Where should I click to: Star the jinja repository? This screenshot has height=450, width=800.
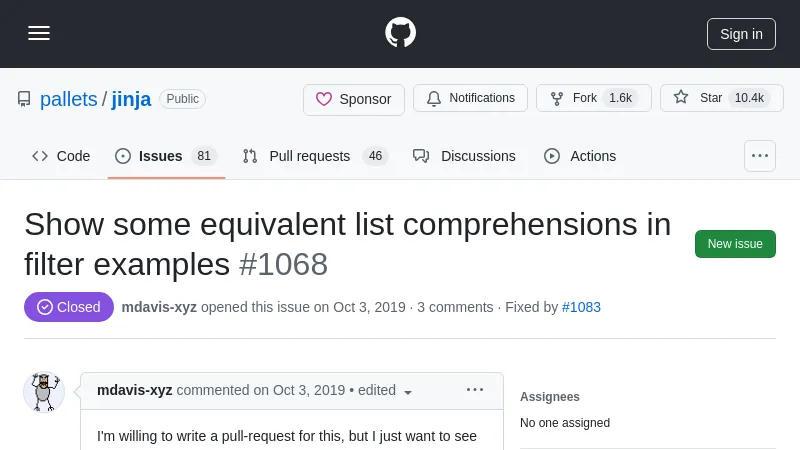[721, 98]
